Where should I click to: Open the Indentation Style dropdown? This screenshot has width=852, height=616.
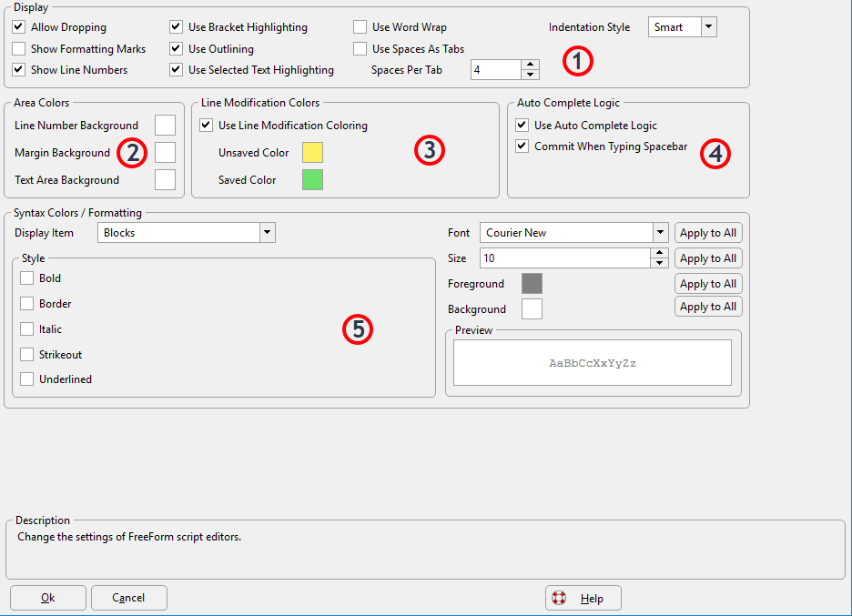click(708, 26)
